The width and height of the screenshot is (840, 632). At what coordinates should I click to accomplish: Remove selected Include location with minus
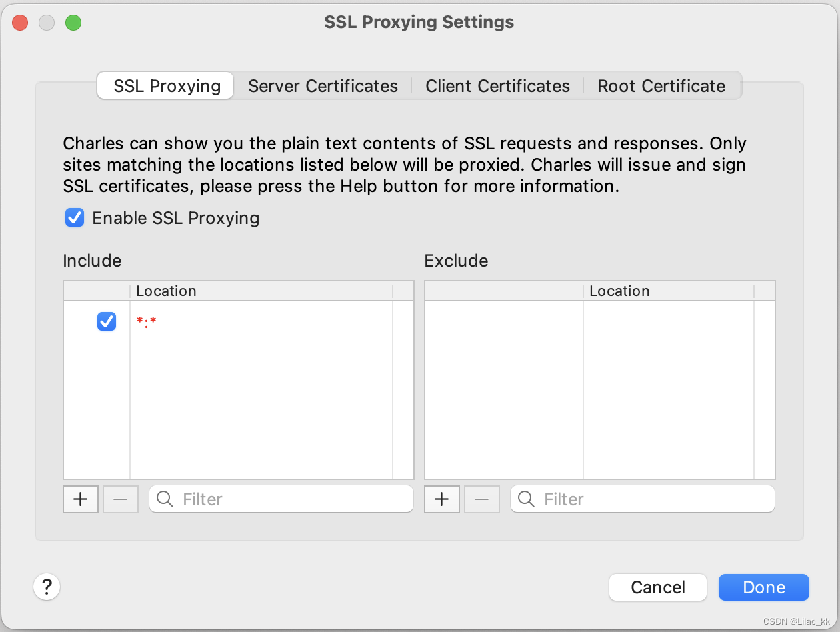[x=121, y=499]
